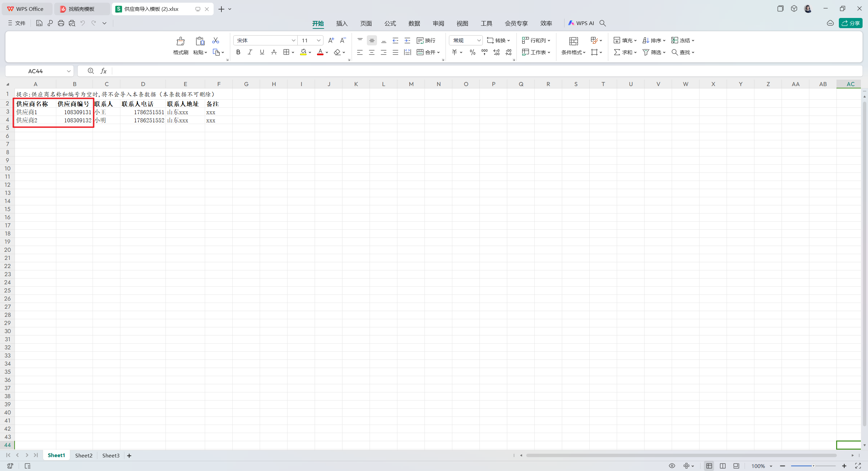Click the Undo arrow icon
This screenshot has height=471, width=868.
click(83, 23)
